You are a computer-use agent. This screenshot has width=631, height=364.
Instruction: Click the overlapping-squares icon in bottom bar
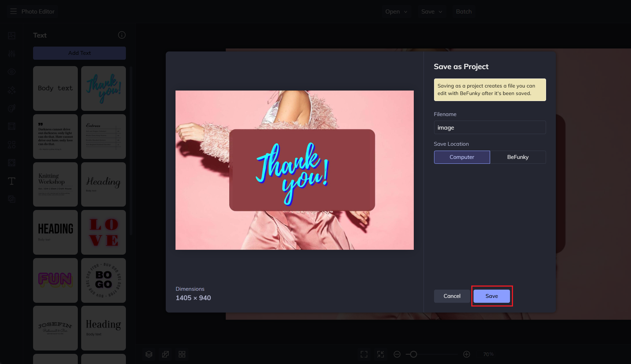click(x=165, y=354)
